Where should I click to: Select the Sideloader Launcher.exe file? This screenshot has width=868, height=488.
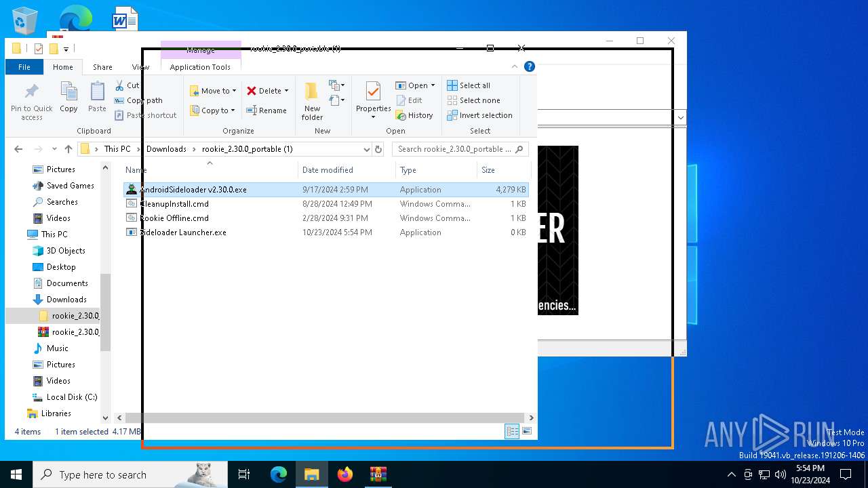pos(326,232)
